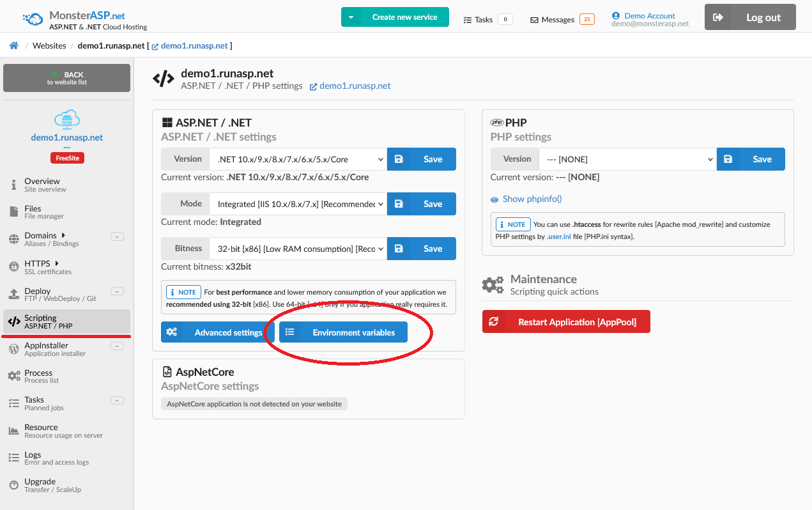The width and height of the screenshot is (812, 510).
Task: Open the pipeline Mode dropdown
Action: (298, 204)
